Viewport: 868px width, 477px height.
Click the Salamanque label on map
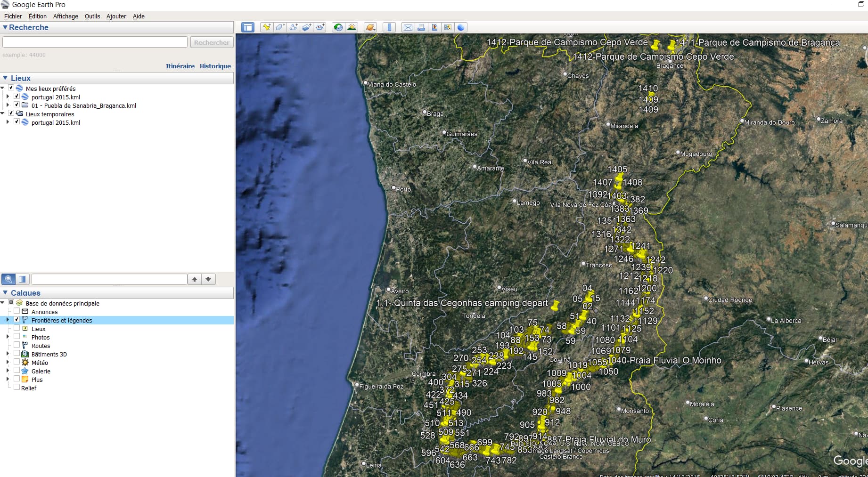point(851,225)
